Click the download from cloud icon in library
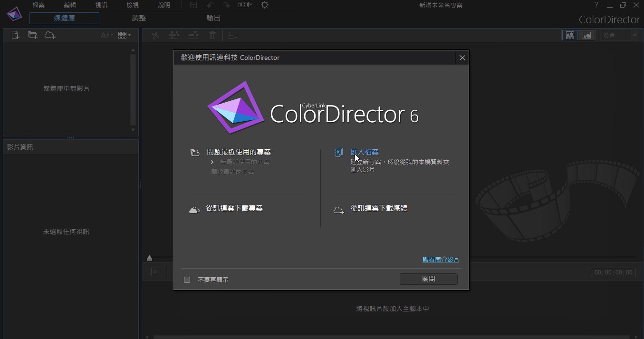 point(50,35)
